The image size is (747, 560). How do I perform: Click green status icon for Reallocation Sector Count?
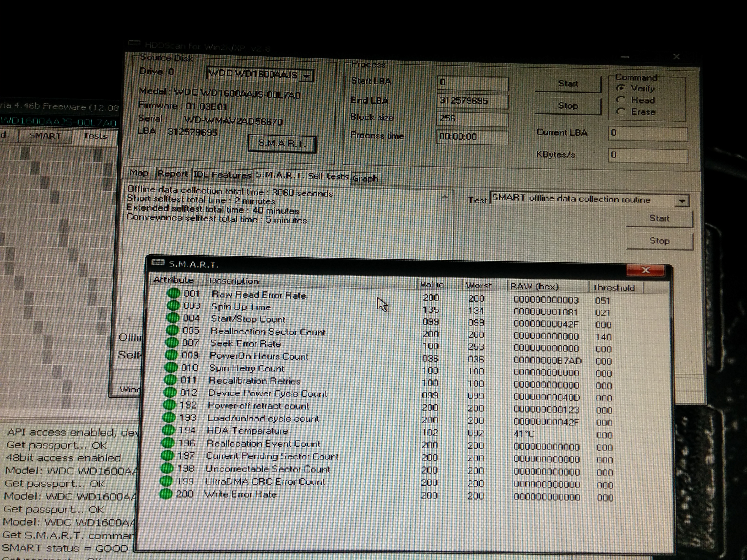[172, 330]
